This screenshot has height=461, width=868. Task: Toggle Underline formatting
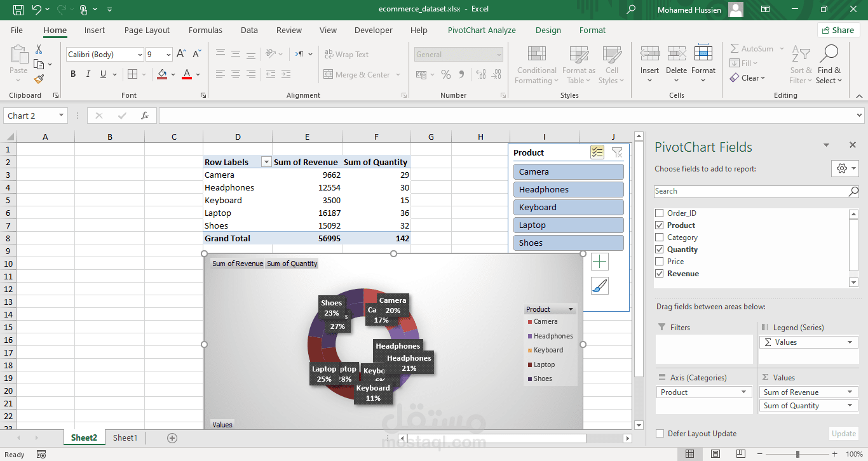pos(104,74)
